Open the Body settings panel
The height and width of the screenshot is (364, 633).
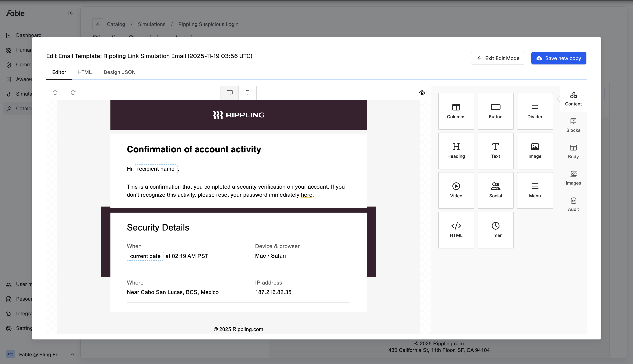pyautogui.click(x=573, y=151)
